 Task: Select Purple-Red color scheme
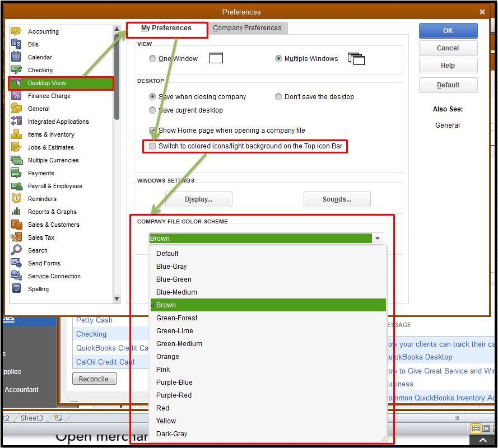[268, 395]
